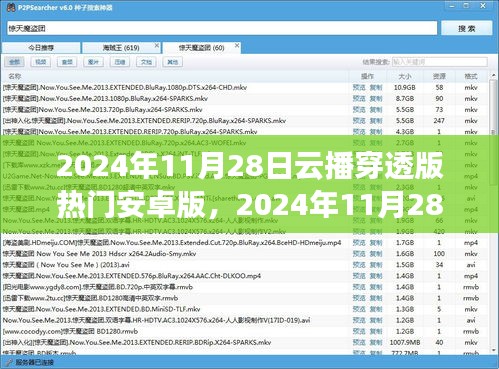Copy link of the 10.9GB CHD result
The height and width of the screenshot is (369, 499).
(x=376, y=88)
